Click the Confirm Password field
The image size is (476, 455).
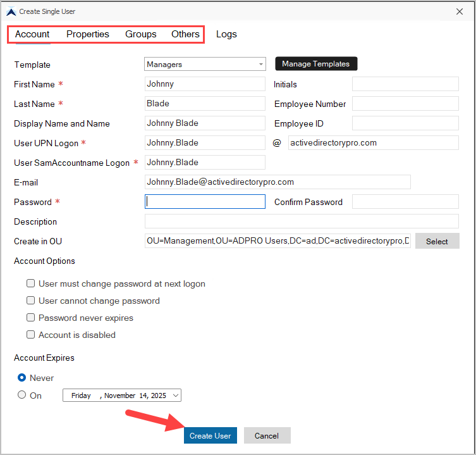(405, 202)
